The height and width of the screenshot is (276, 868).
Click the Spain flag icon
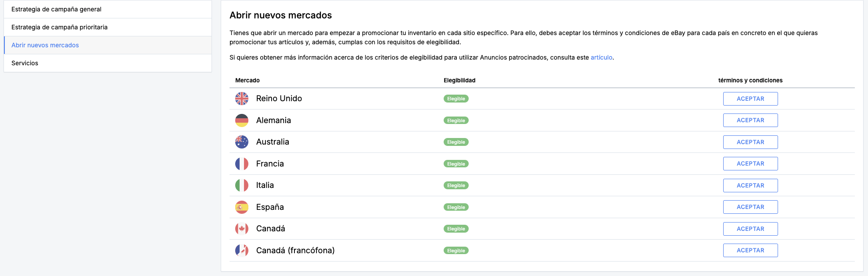click(242, 207)
